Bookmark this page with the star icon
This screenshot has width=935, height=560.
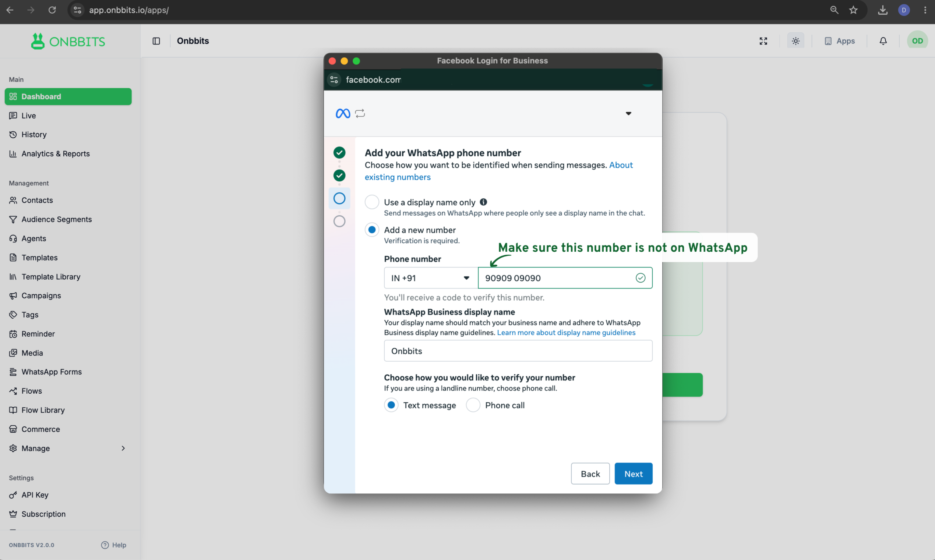tap(854, 10)
